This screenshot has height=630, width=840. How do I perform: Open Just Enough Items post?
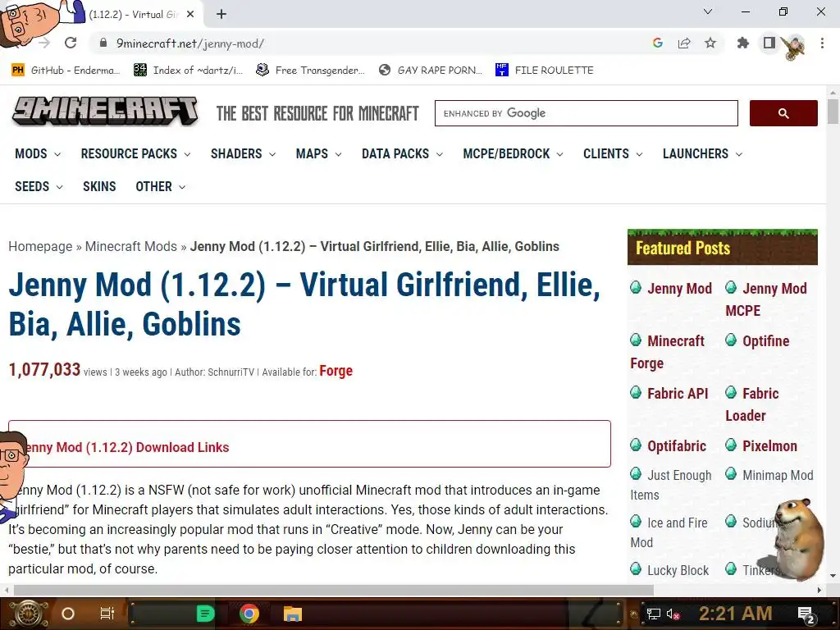pos(671,485)
